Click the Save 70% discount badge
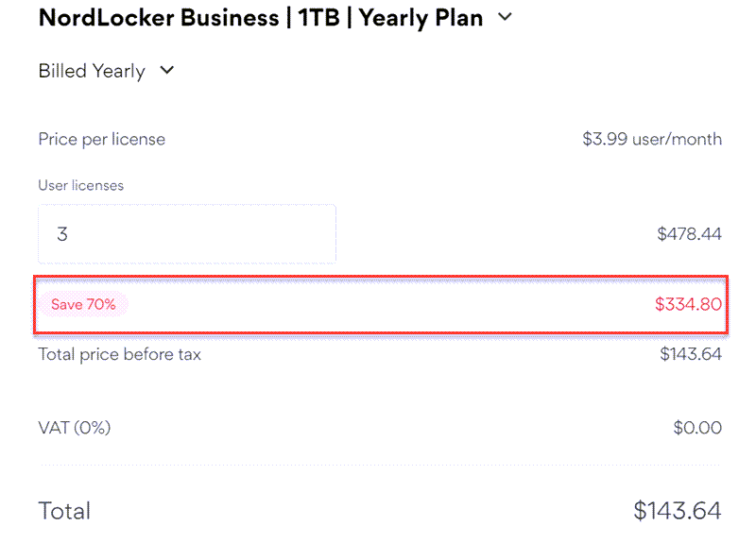The width and height of the screenshot is (756, 560). point(83,304)
